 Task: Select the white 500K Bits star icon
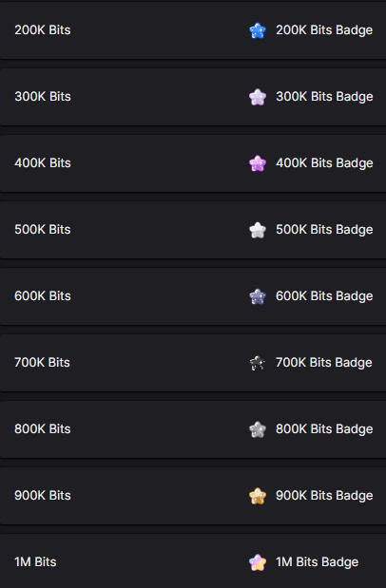[258, 230]
